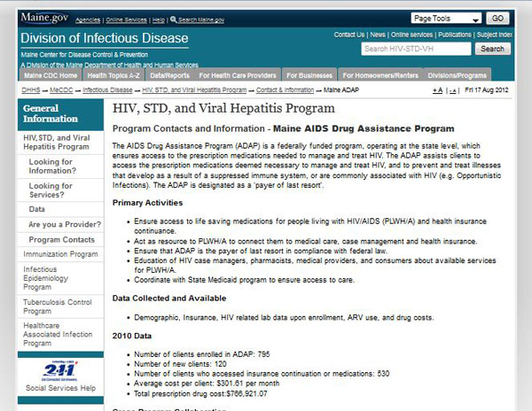Viewport: 532px width, 411px height.
Task: Focus the Search HIV-STD-VH input field
Action: coord(416,49)
